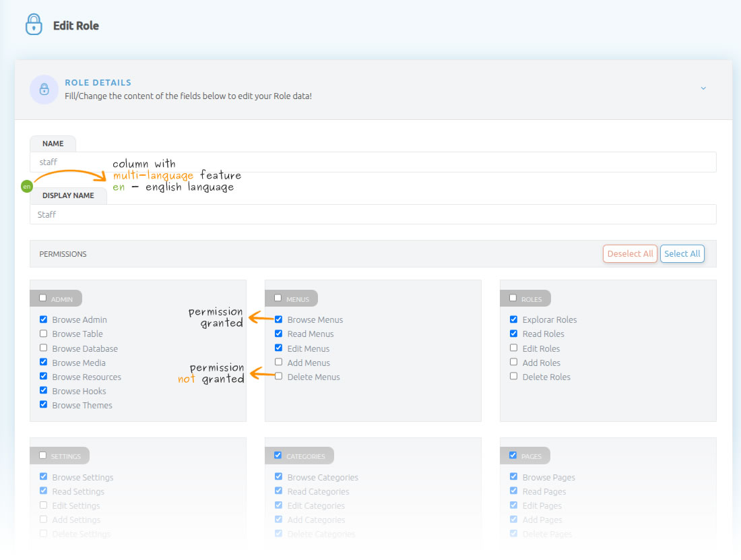Click the padlock icon beside Edit Role title
The width and height of the screenshot is (741, 560).
[x=34, y=24]
